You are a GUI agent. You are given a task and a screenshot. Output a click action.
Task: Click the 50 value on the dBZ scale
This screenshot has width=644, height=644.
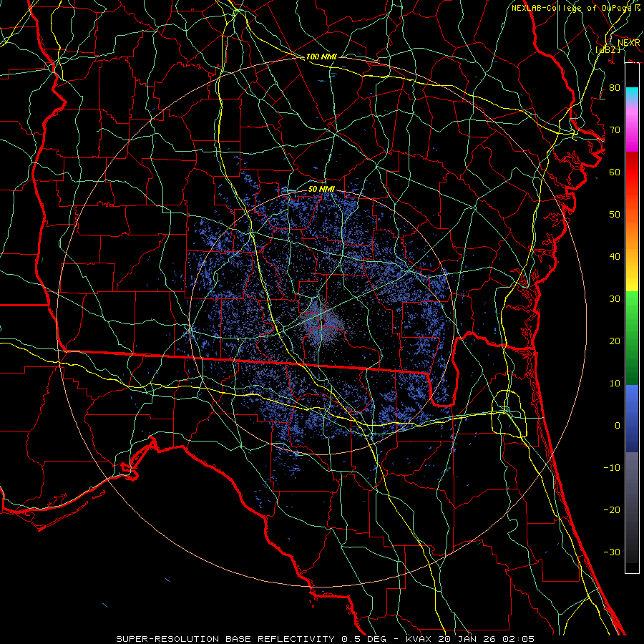615,215
